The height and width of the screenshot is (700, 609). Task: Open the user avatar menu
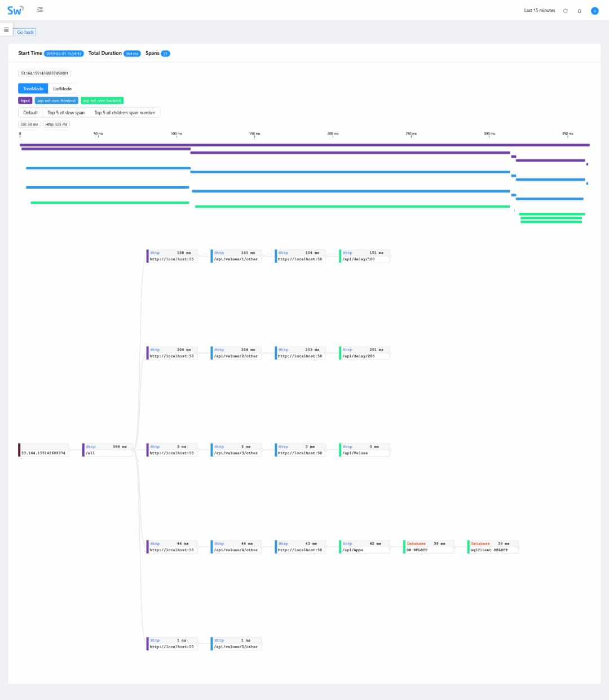click(x=594, y=11)
